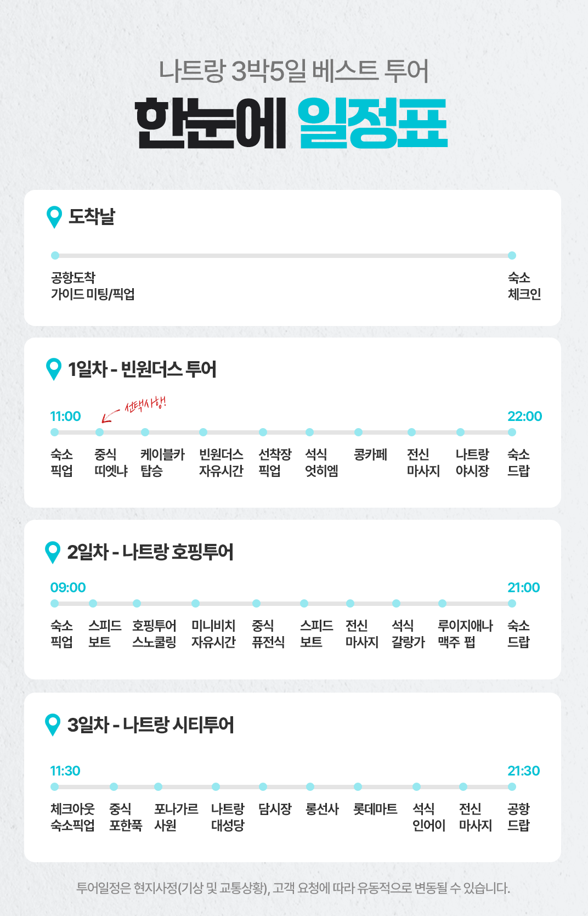This screenshot has height=916, width=588.
Task: Click the timeline dot above 롯데마트
Action: pyautogui.click(x=358, y=787)
